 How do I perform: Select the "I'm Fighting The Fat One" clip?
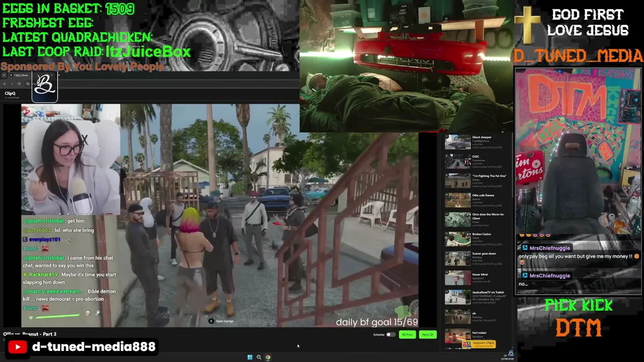coord(475,181)
